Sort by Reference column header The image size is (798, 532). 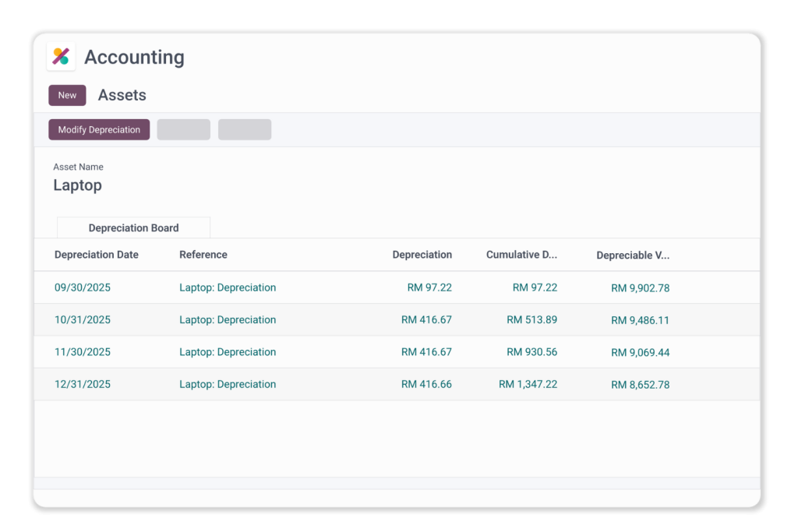point(203,255)
